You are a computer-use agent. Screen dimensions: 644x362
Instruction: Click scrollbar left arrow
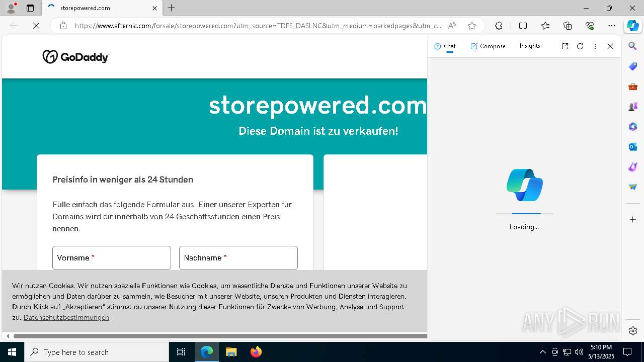[8, 336]
